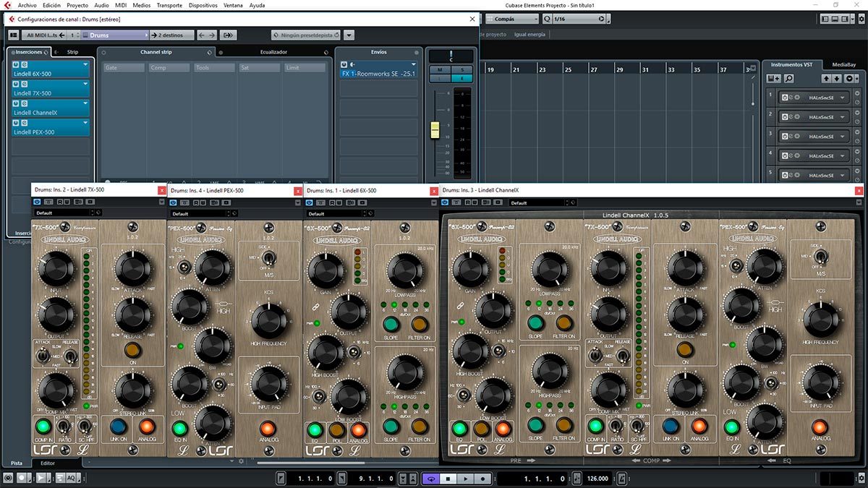Click the 2 destinos output routing button
868x488 pixels.
171,35
